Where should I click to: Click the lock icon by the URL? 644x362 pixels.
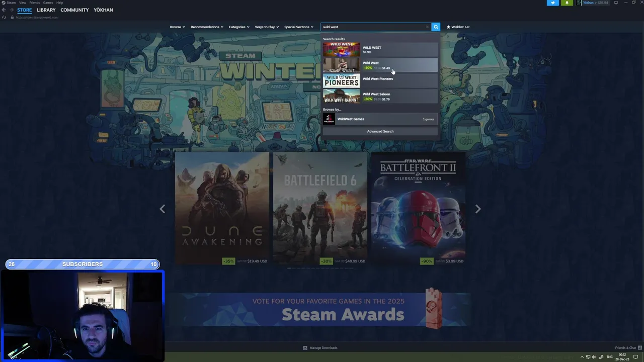[12, 17]
